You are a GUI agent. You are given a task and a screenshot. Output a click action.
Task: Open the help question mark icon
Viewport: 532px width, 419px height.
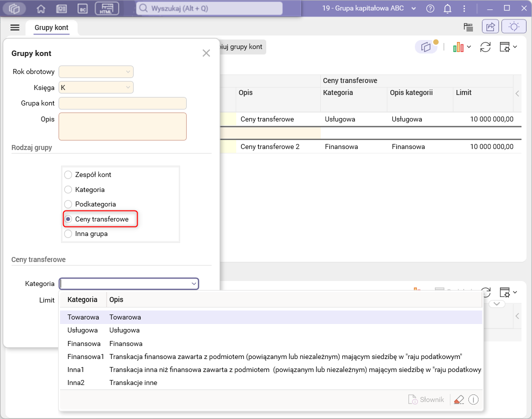coord(430,8)
